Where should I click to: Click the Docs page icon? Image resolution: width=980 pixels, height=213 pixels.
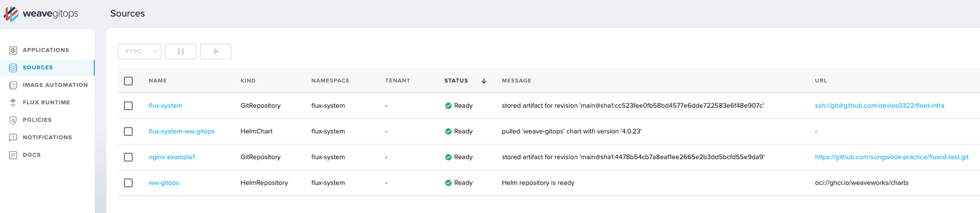pos(13,155)
